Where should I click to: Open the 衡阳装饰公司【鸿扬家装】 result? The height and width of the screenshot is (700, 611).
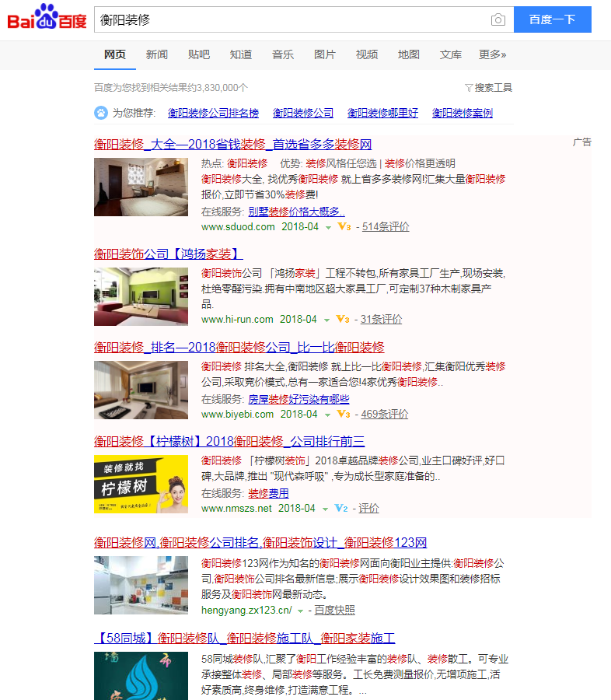169,254
